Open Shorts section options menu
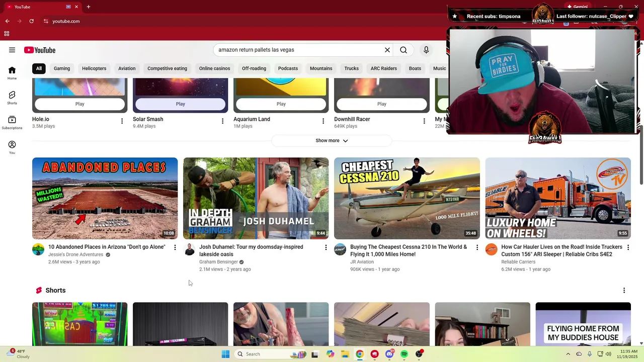Viewport: 644px width, 362px height. pyautogui.click(x=624, y=291)
